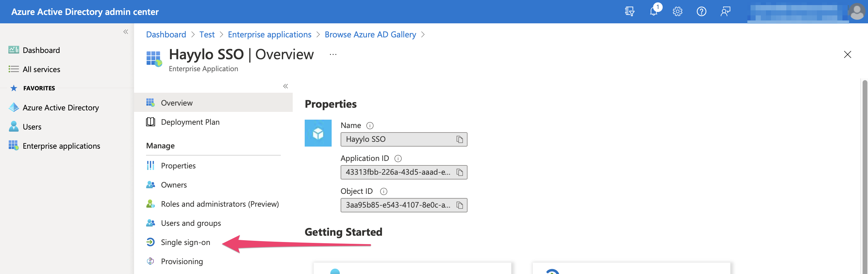This screenshot has width=868, height=274.
Task: Copy the Name field value
Action: point(459,139)
